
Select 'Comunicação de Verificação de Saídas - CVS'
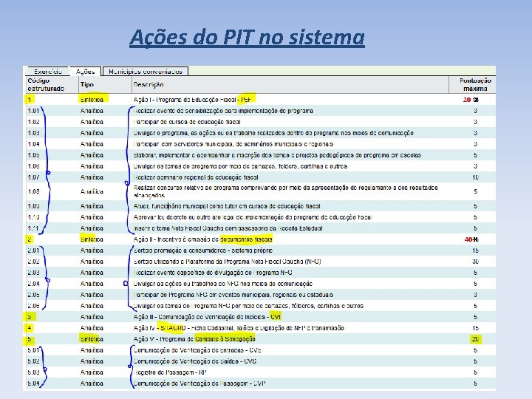click(195, 361)
